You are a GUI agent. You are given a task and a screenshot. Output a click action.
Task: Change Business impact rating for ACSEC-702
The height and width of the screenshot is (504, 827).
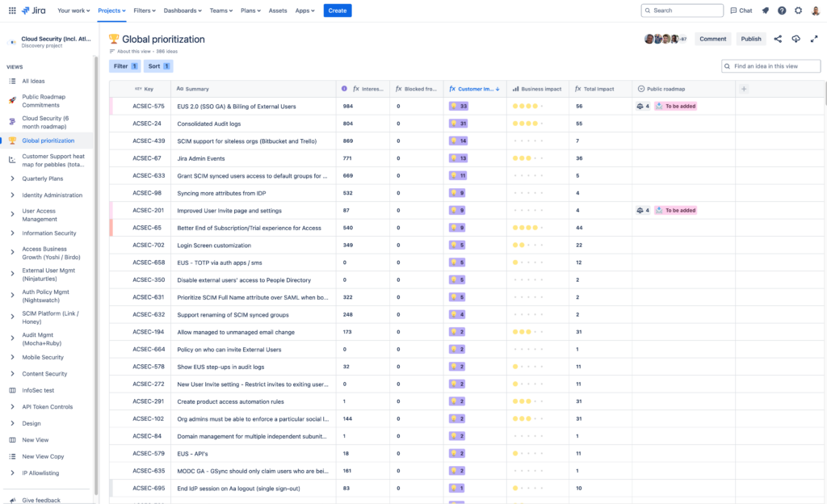(528, 246)
